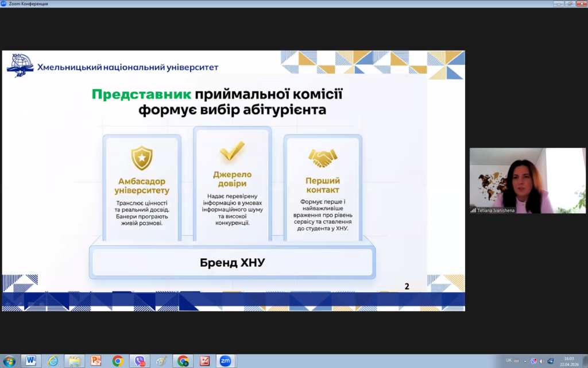Image resolution: width=588 pixels, height=368 pixels.
Task: Open the first Google Chrome taskbar icon
Action: tap(118, 361)
